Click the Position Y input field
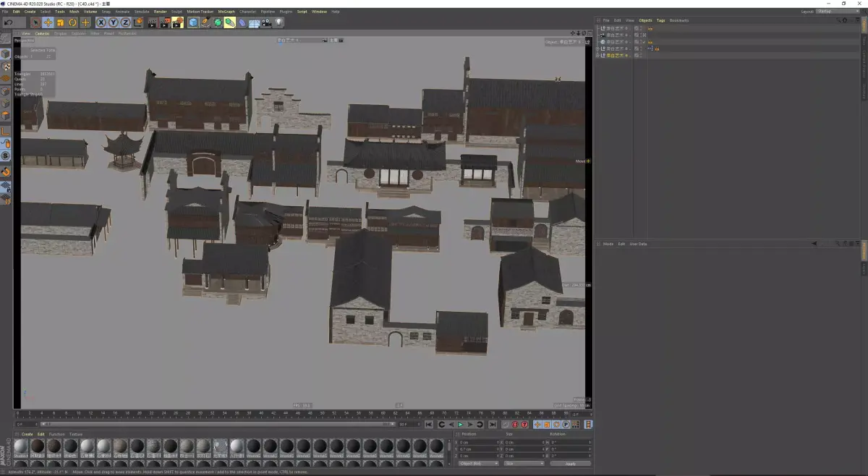 477,449
